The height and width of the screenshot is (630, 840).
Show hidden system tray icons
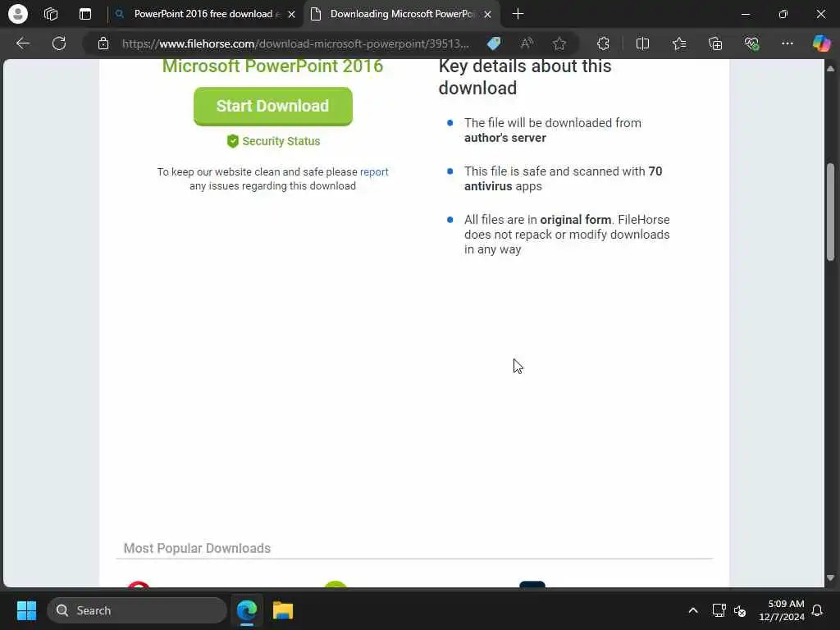692,610
